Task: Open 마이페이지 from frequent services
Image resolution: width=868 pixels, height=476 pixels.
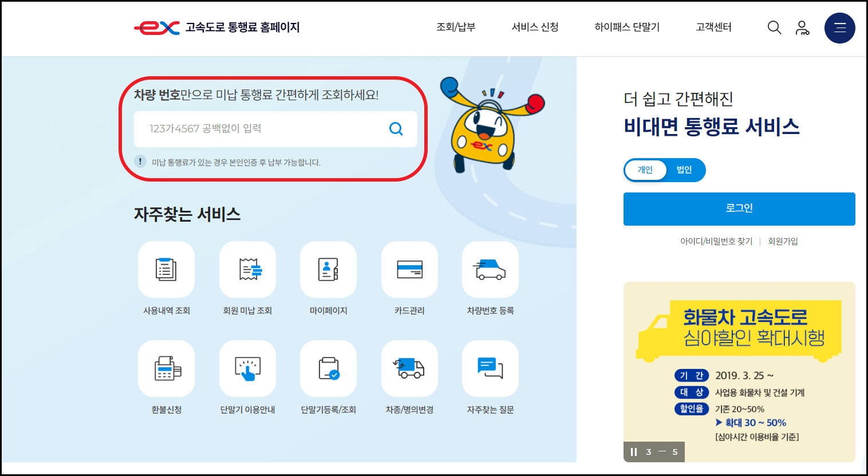Action: [328, 269]
